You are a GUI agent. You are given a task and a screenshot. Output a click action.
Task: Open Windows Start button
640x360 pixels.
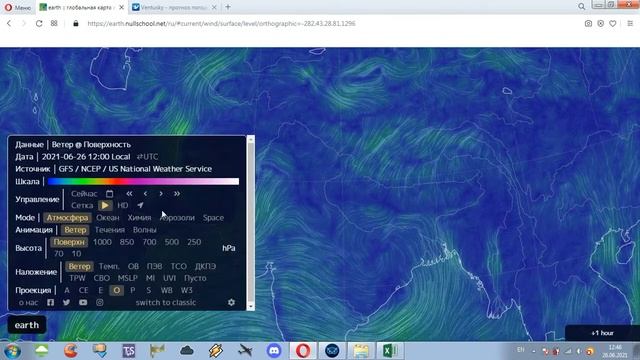tap(12, 351)
